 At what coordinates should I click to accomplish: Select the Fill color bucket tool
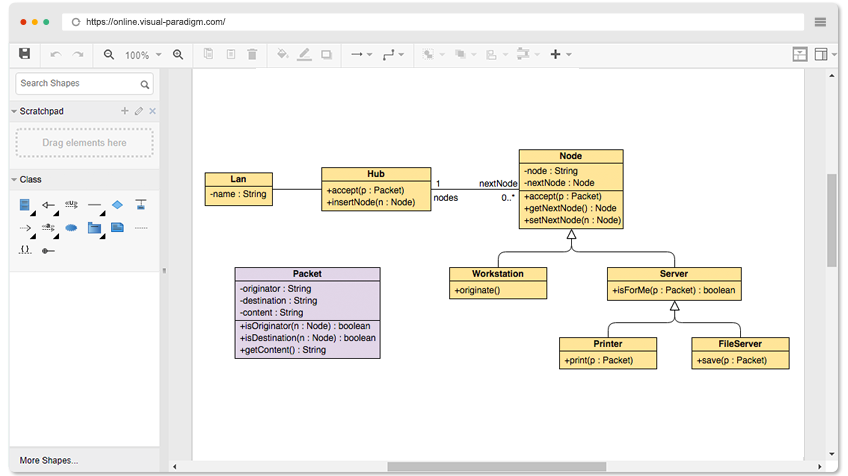click(x=282, y=54)
